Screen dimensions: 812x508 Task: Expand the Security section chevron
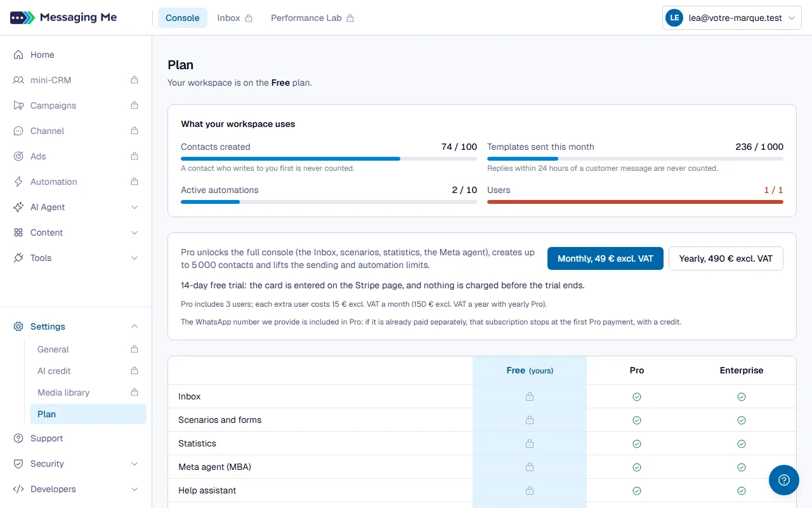click(134, 464)
